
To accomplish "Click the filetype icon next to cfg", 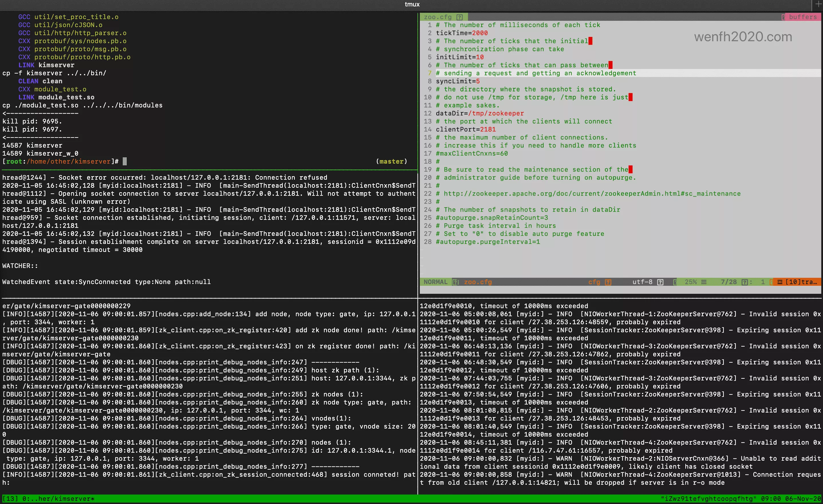I will click(x=608, y=282).
